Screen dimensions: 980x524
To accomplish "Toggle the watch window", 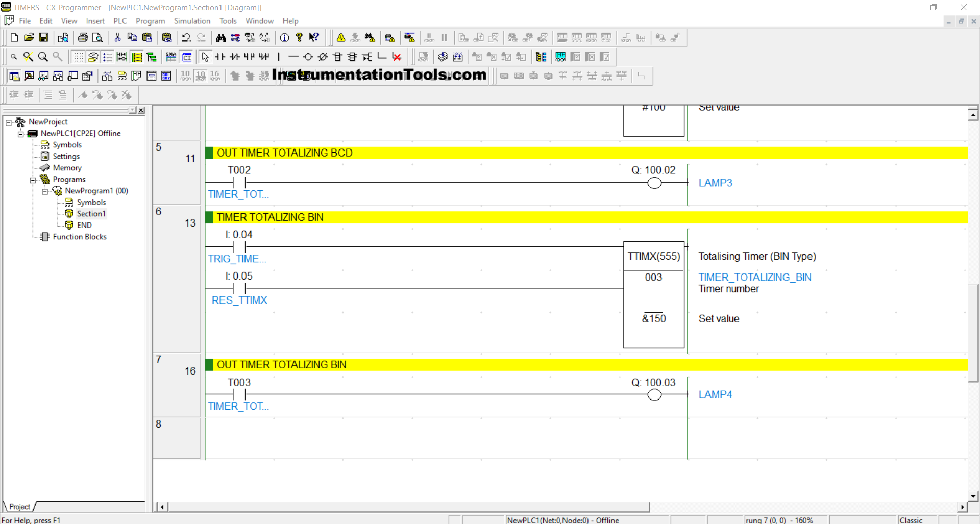I will (44, 76).
